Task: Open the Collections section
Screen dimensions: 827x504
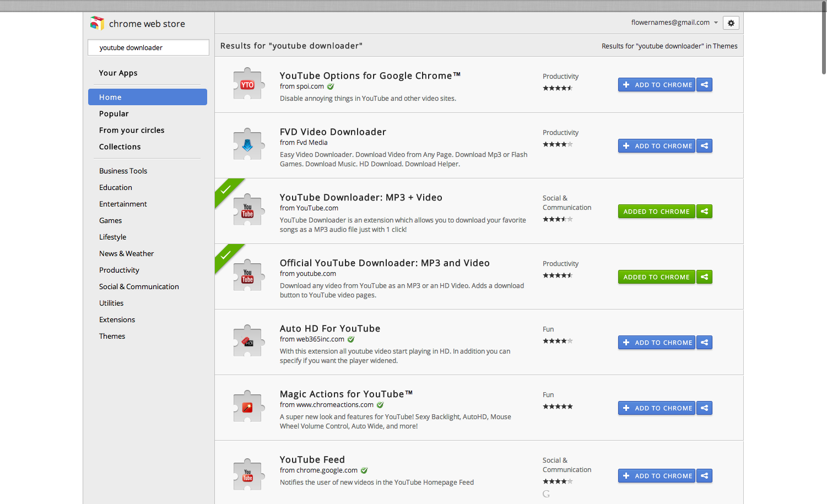Action: [120, 147]
